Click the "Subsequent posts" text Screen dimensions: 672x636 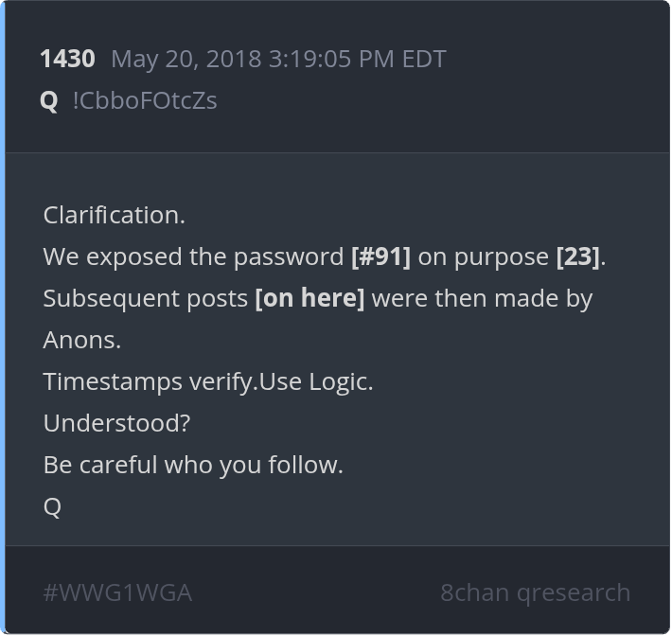tap(145, 298)
